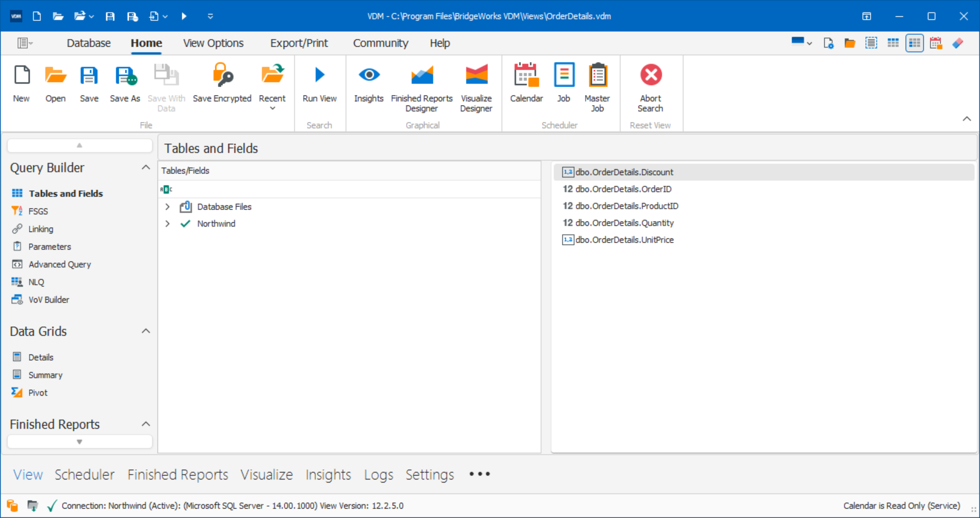Switch to the View Options tab
980x518 pixels.
coord(213,43)
